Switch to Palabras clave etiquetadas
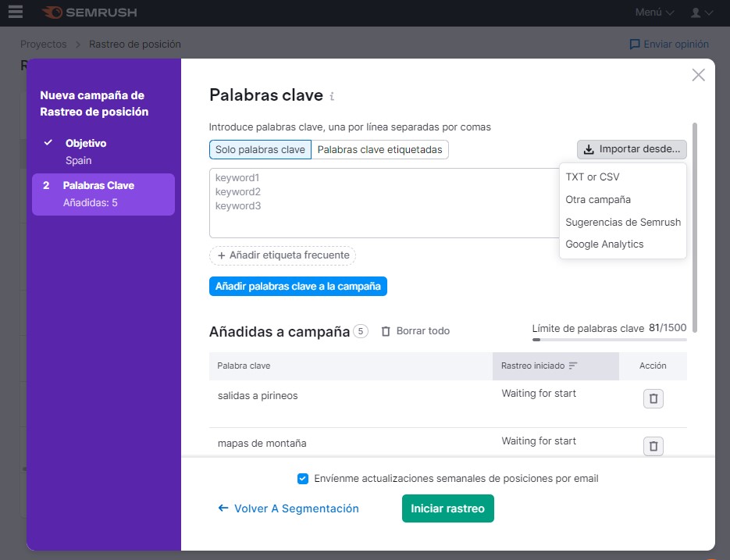Viewport: 730px width, 560px height. tap(379, 149)
